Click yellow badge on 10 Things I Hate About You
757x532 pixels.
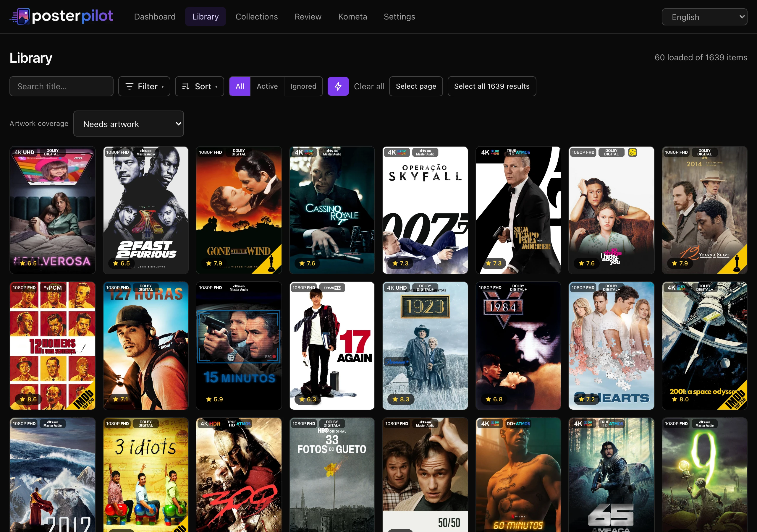pos(633,152)
